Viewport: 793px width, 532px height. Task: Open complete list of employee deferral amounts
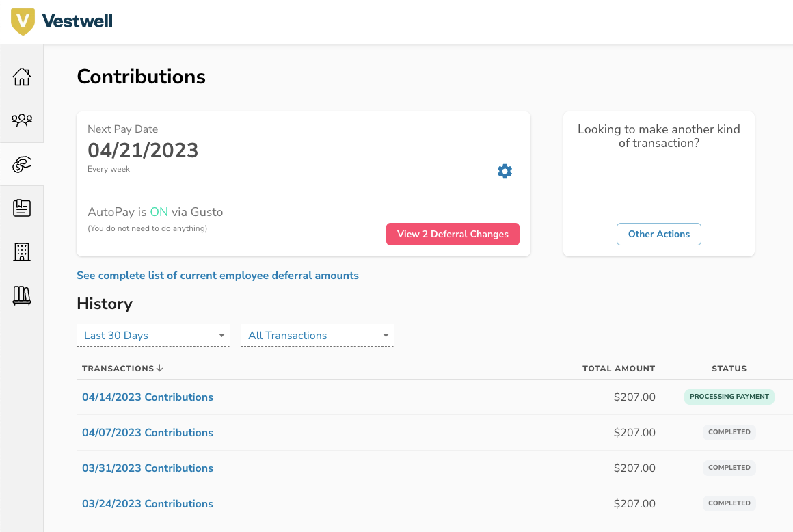tap(217, 276)
